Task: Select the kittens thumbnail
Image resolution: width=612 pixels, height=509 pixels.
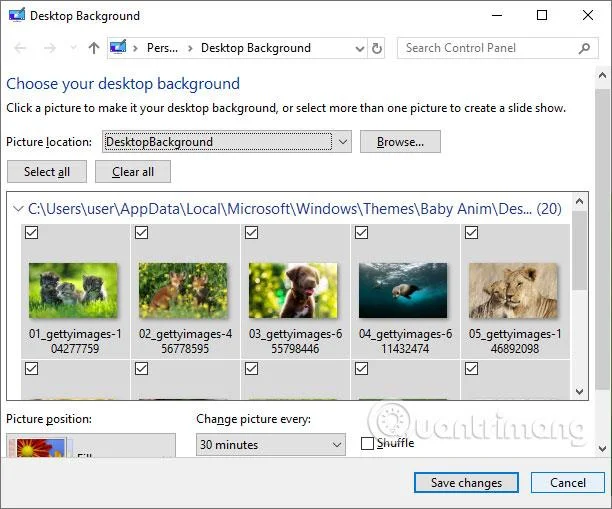Action: (x=73, y=290)
